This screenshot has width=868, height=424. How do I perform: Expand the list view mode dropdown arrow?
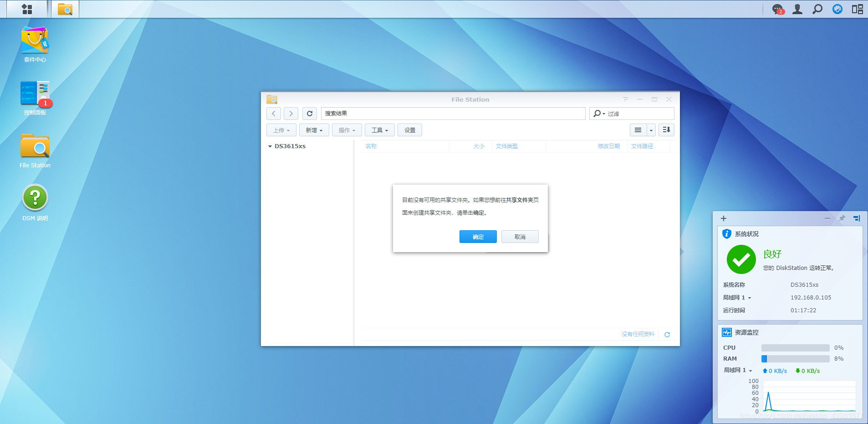tap(651, 130)
